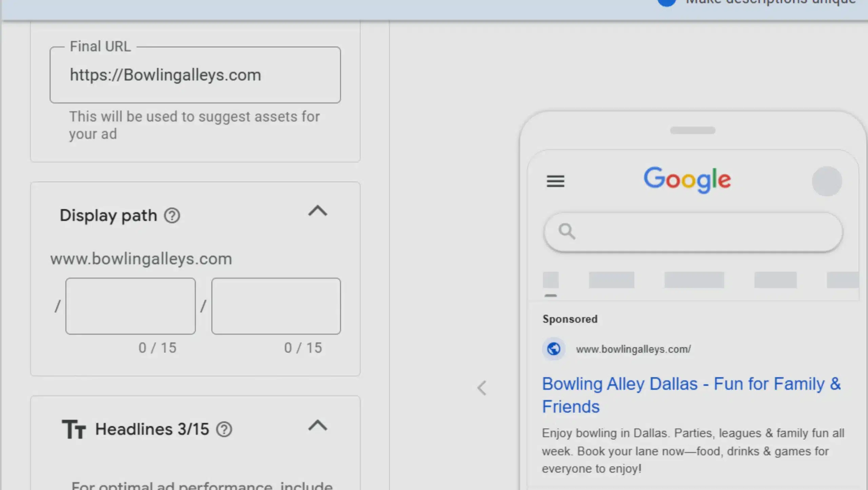Click the previous preview arrow
This screenshot has height=490, width=868.
pos(482,388)
